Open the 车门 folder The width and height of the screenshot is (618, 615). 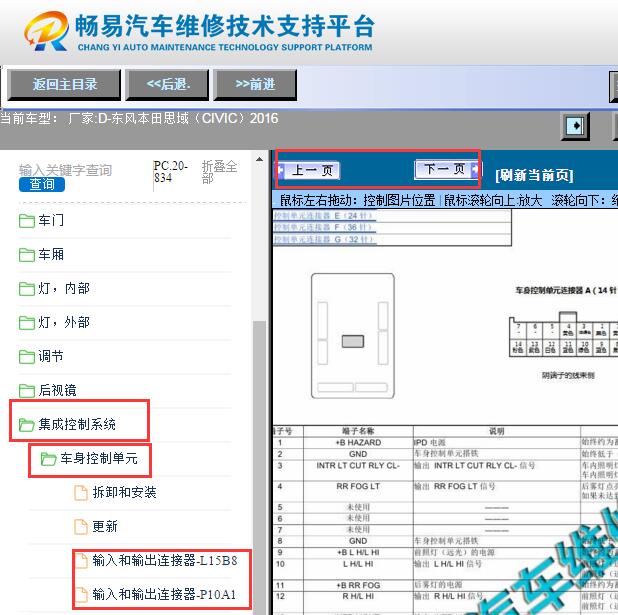point(51,220)
